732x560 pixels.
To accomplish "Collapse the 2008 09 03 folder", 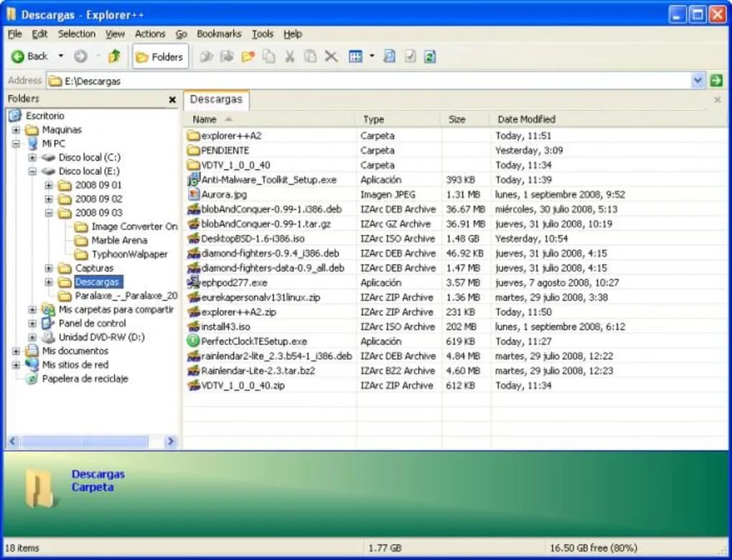I will [49, 213].
